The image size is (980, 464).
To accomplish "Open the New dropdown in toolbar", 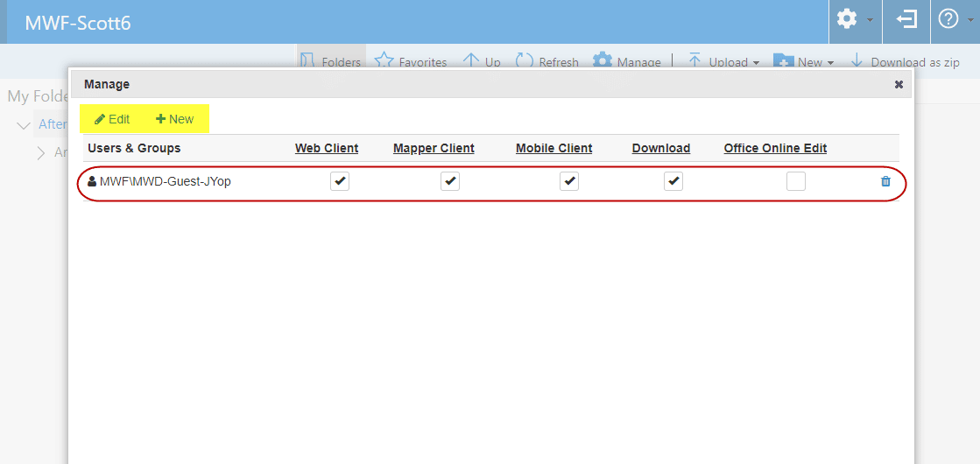I will pos(803,62).
